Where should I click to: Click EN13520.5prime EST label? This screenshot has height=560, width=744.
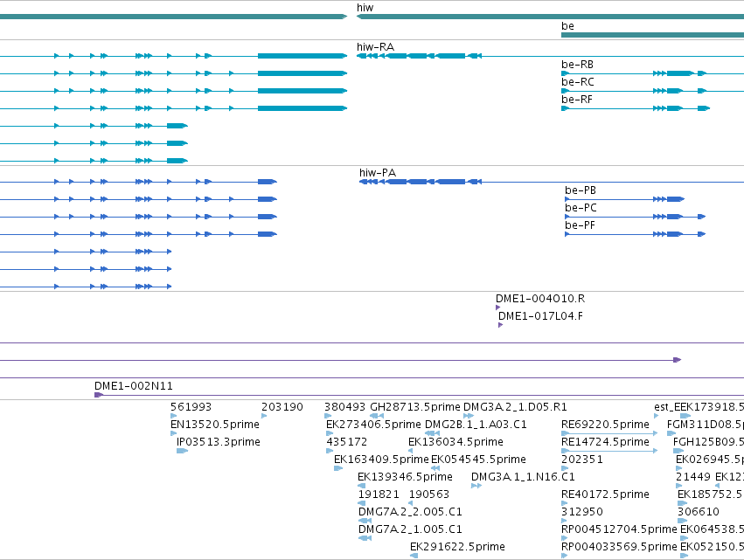point(215,425)
